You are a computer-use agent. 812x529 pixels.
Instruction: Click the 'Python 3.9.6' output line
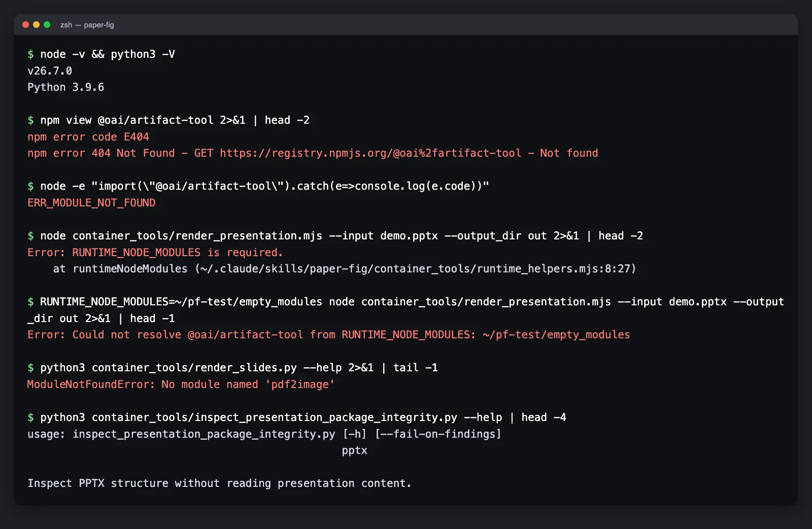click(66, 87)
